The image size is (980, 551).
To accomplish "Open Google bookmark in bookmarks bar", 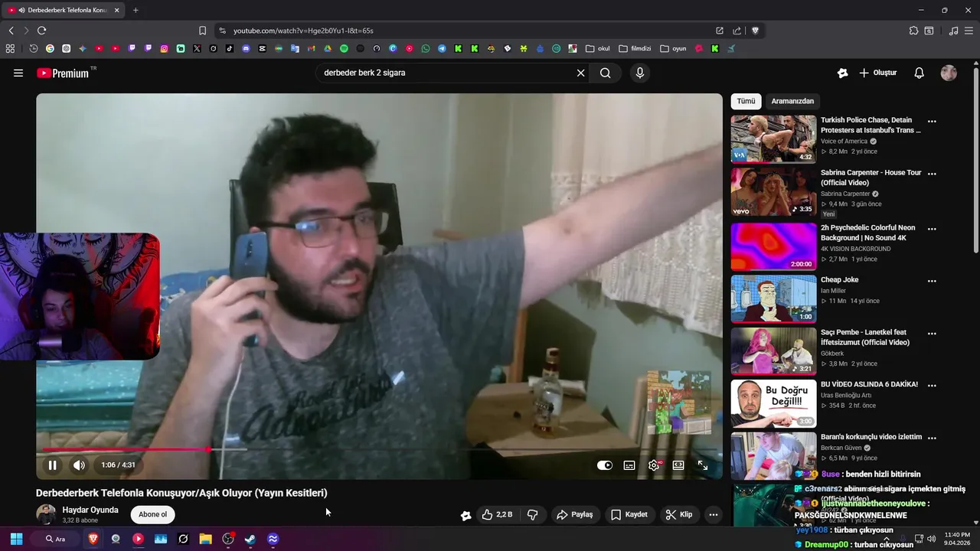I will pyautogui.click(x=50, y=48).
